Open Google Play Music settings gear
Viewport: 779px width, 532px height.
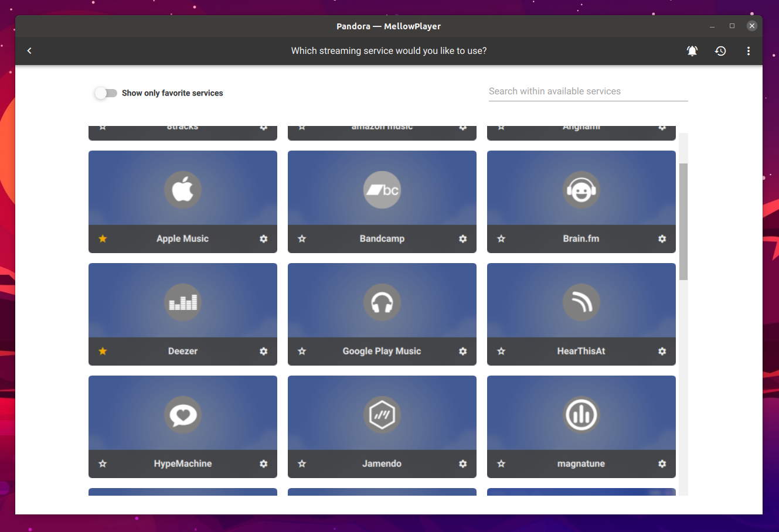[x=463, y=351]
